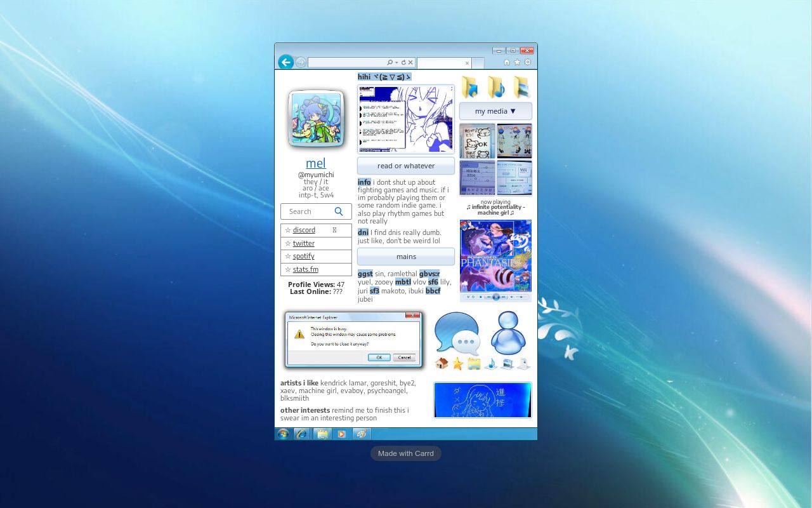Screen dimensions: 812x508
Task: Click the Search input field
Action: click(x=309, y=211)
